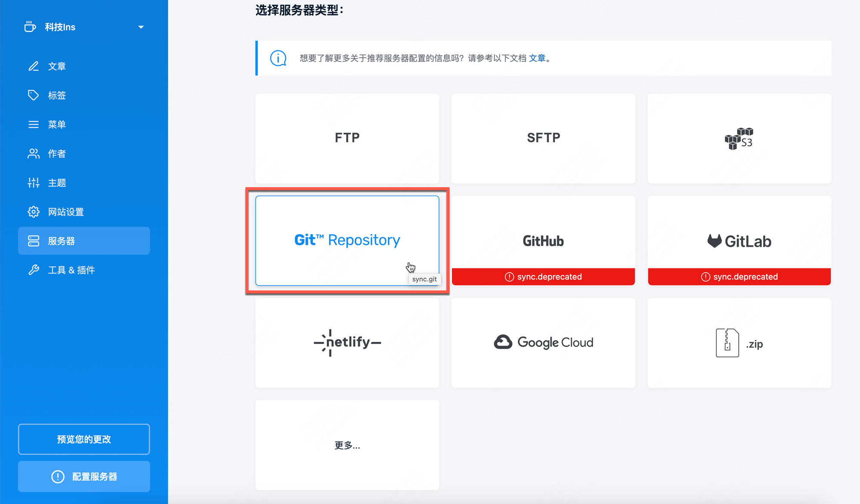
Task: Click the wrench icon beside 工具 & 插件
Action: [x=34, y=270]
